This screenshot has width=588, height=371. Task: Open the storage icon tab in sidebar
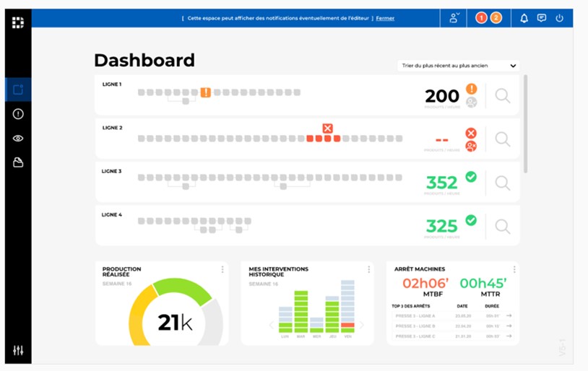point(18,162)
